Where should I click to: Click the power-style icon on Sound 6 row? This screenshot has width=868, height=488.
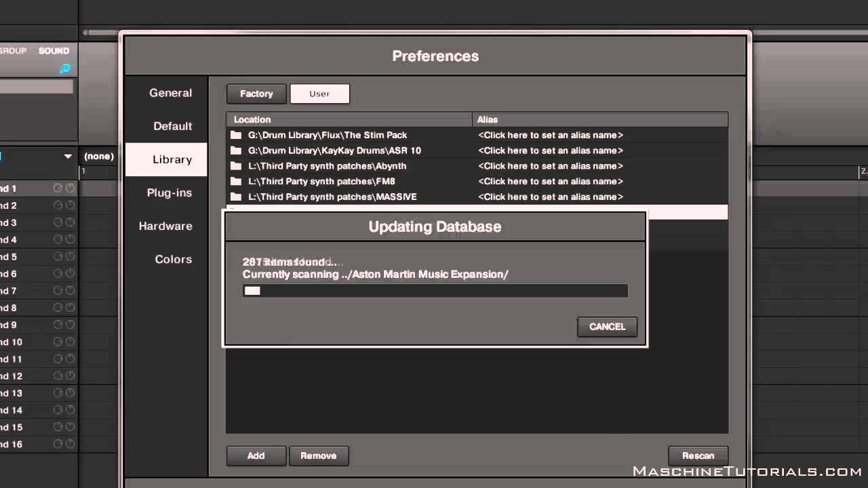(70, 274)
